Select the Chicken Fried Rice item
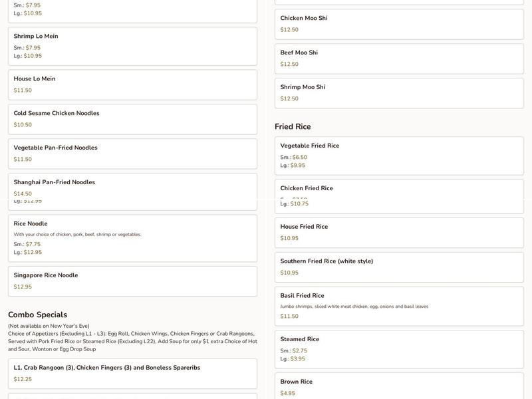532x399 pixels. pyautogui.click(x=399, y=195)
